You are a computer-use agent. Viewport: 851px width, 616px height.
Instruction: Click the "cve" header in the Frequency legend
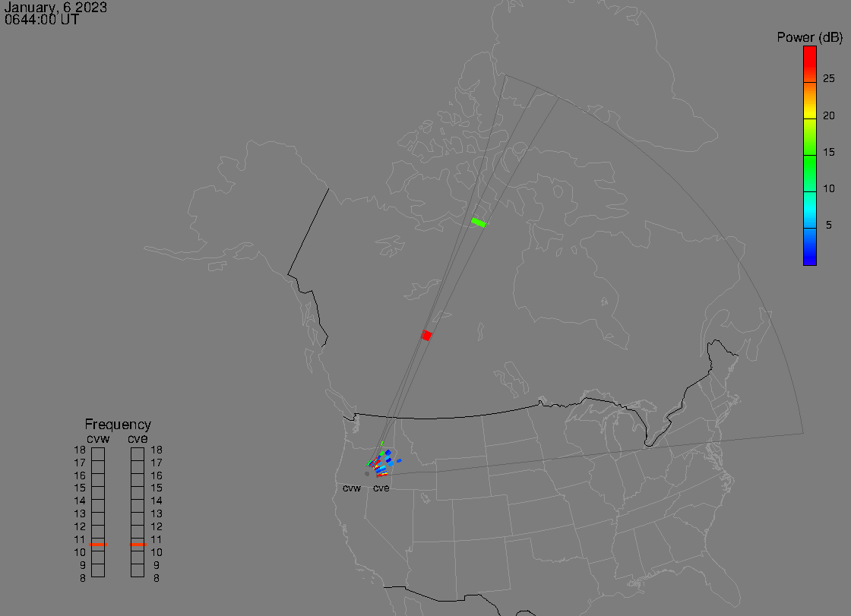(x=138, y=438)
